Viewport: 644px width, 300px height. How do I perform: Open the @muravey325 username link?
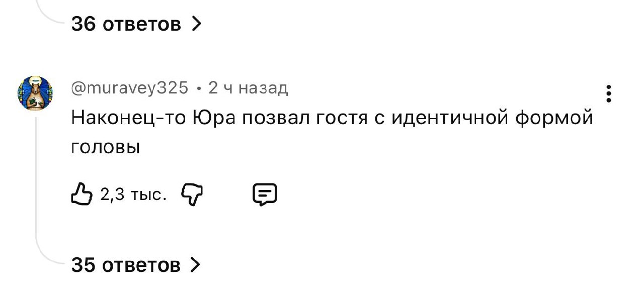[x=130, y=88]
